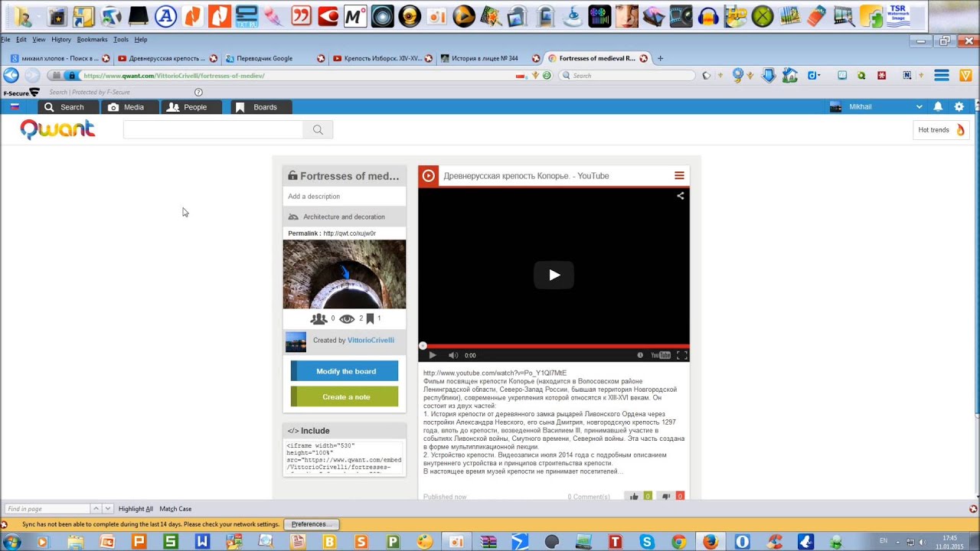Click the YouTube logo in the player
The height and width of the screenshot is (551, 980).
point(661,355)
